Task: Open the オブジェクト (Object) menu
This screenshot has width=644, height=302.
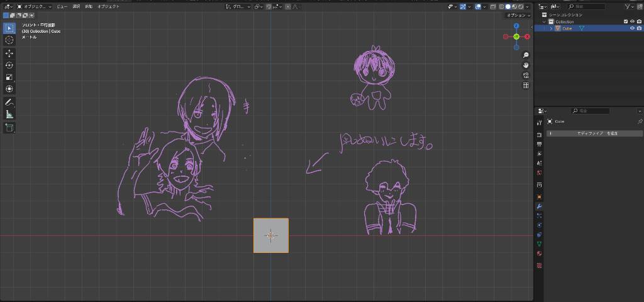Action: coord(108,6)
